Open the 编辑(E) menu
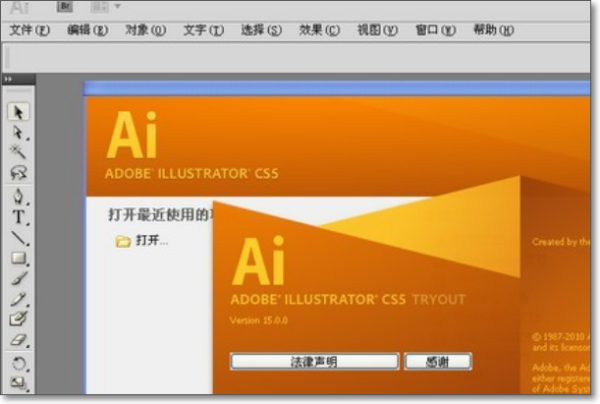The height and width of the screenshot is (404, 600). pyautogui.click(x=88, y=30)
